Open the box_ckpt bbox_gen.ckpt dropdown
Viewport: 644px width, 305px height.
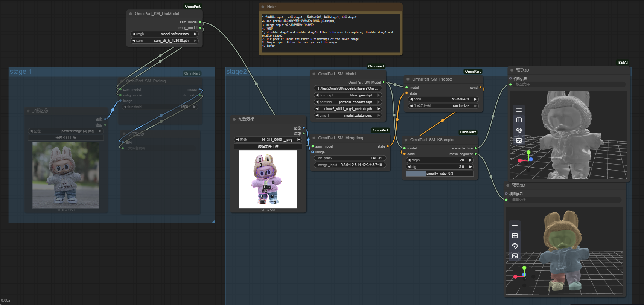click(x=348, y=95)
